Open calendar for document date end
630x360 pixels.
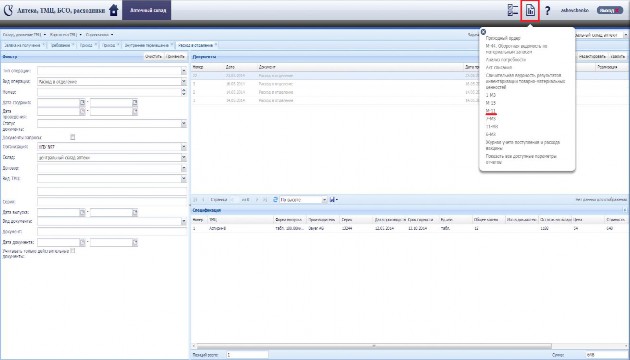click(x=135, y=243)
